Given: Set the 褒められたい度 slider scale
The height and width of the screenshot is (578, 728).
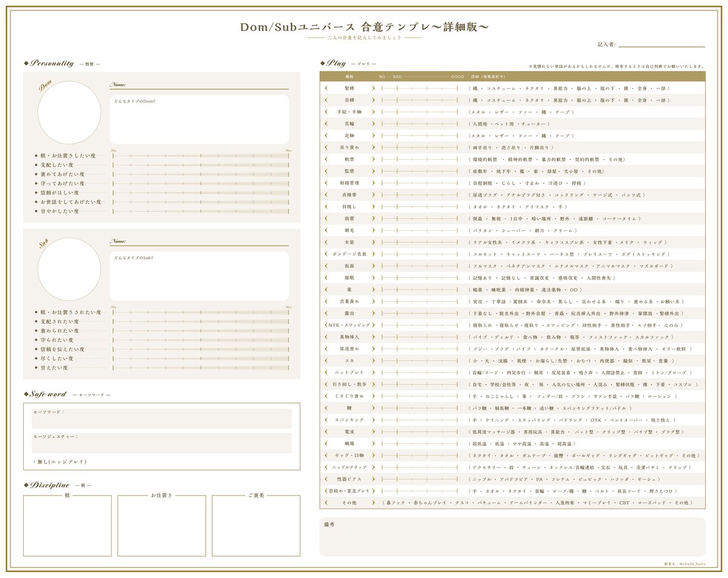Looking at the screenshot, I should coord(201,331).
